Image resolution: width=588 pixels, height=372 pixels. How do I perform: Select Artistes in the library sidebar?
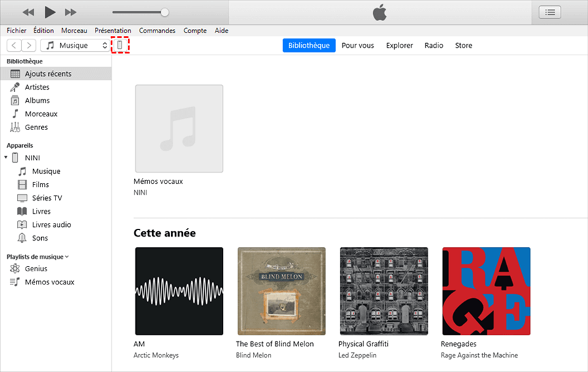pyautogui.click(x=37, y=87)
